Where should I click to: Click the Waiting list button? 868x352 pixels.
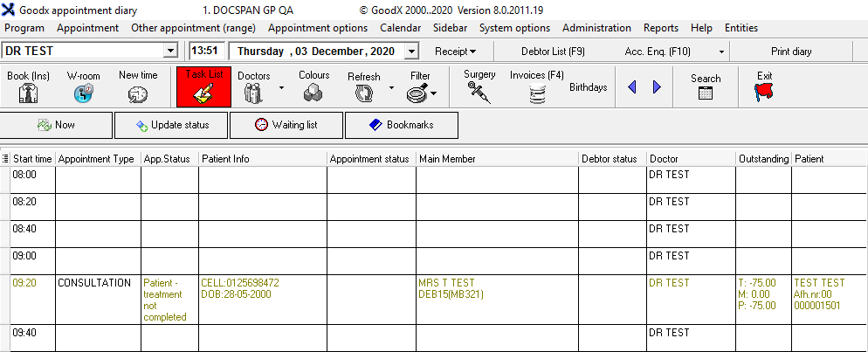(286, 125)
